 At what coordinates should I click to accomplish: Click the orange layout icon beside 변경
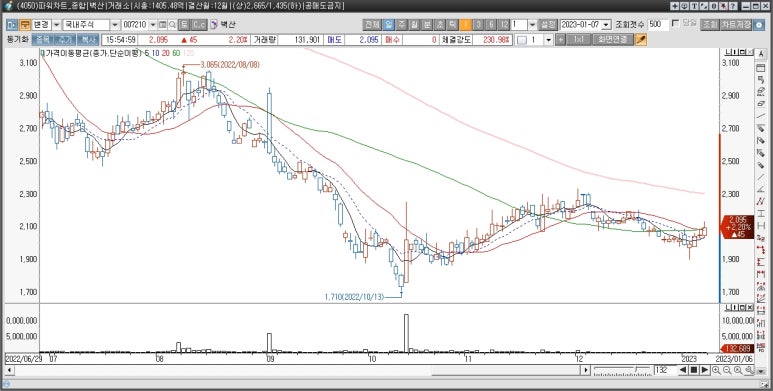25,25
